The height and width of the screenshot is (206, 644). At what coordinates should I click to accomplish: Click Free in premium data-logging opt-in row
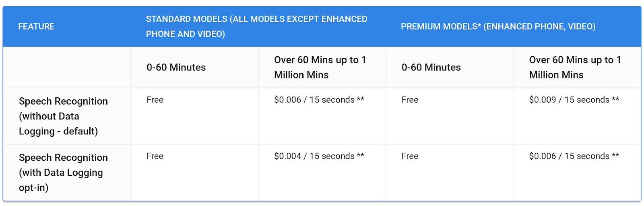410,156
